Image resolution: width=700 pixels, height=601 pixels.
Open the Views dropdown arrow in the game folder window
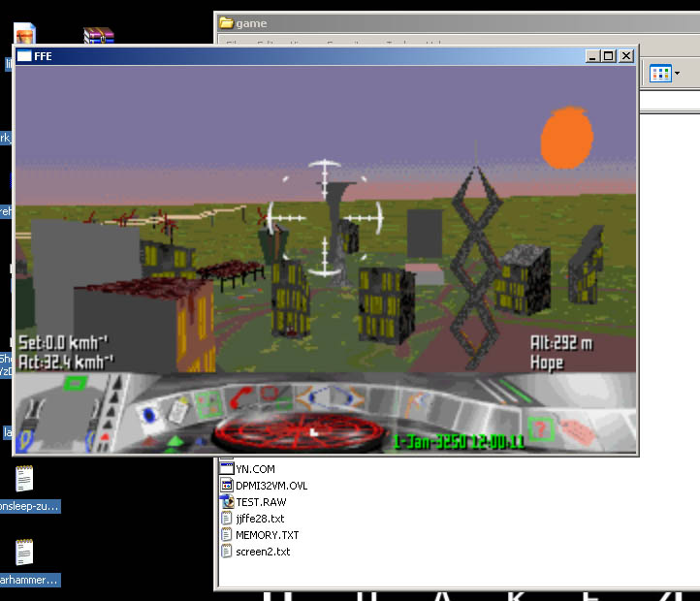pos(678,74)
